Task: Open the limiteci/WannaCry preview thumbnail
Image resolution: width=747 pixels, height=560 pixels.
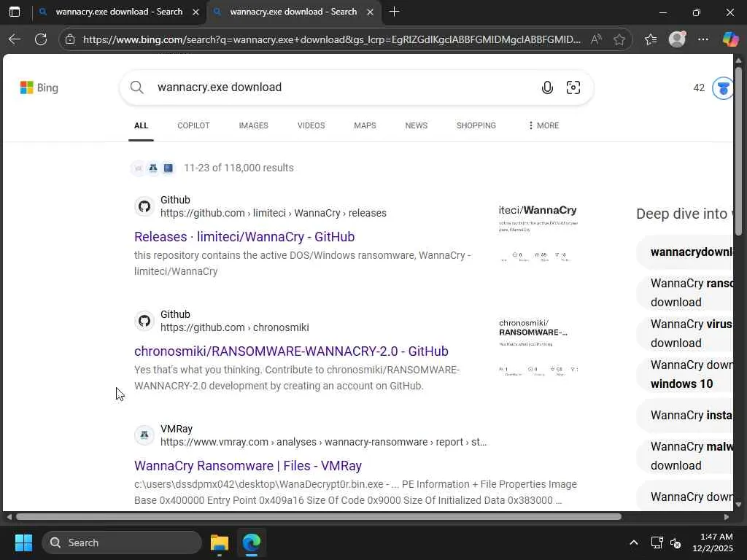Action: [x=538, y=233]
